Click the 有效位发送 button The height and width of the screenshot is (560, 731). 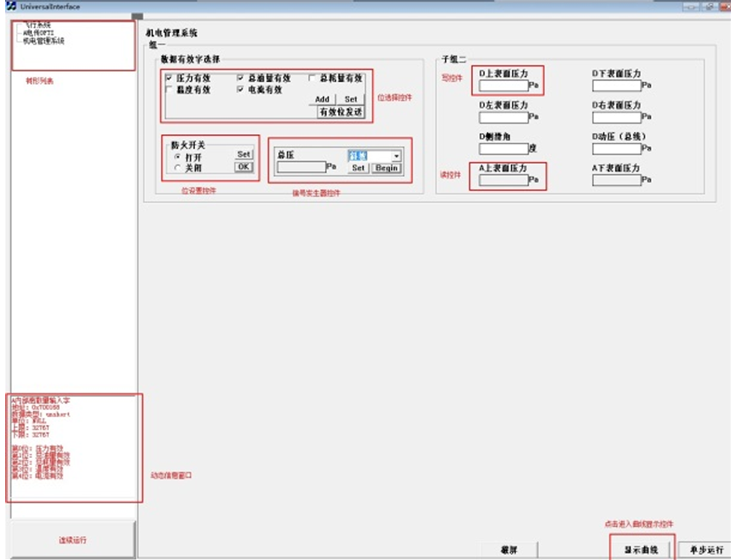point(341,112)
